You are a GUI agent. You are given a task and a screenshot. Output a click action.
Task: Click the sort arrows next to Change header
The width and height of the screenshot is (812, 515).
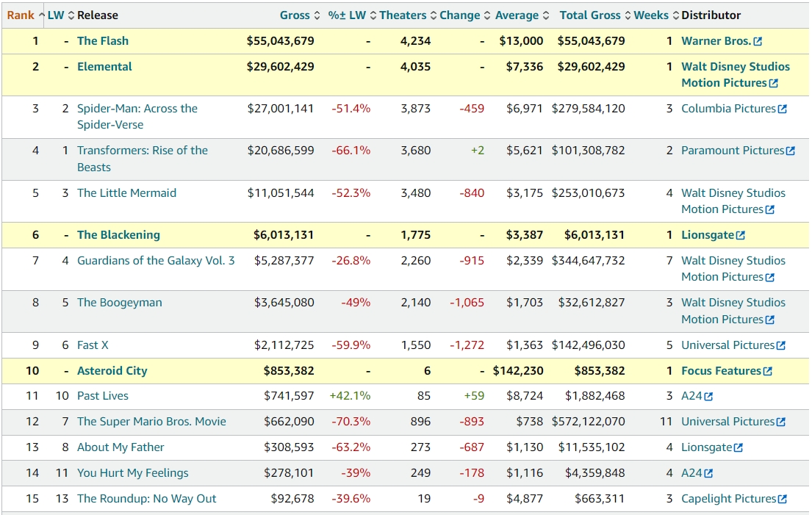click(486, 15)
